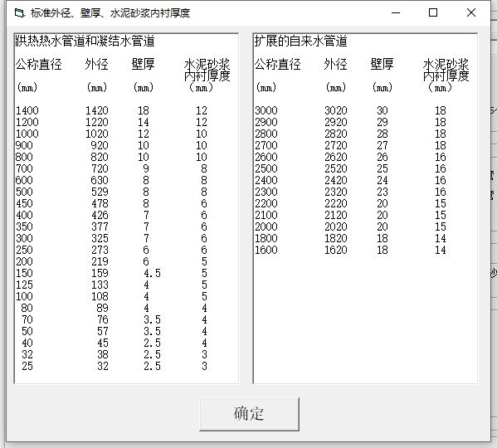Click 公称直径 header in right table

click(278, 65)
